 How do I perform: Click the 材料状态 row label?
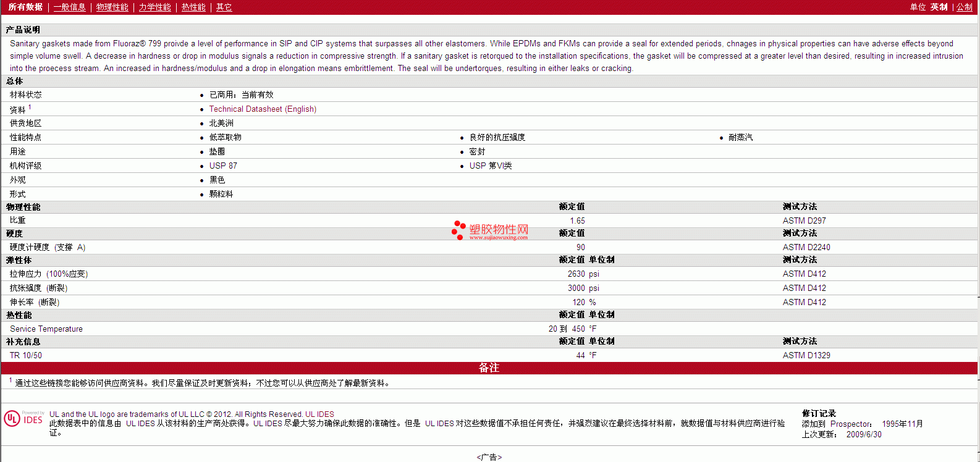coord(26,94)
